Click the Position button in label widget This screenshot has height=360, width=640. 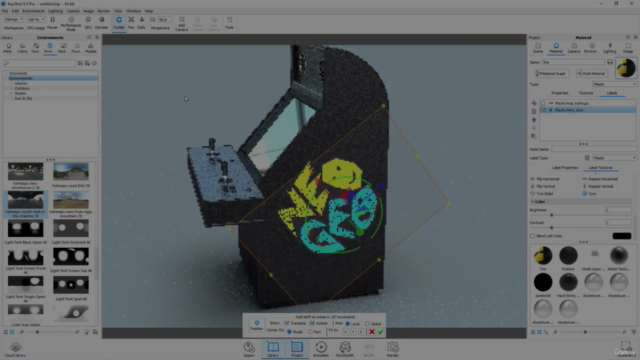(x=256, y=325)
